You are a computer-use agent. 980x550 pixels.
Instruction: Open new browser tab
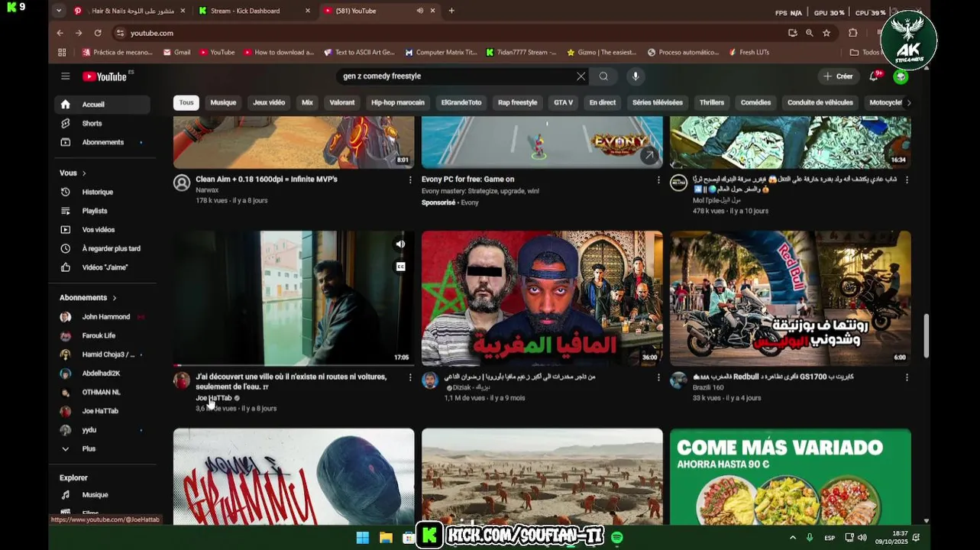pos(451,11)
